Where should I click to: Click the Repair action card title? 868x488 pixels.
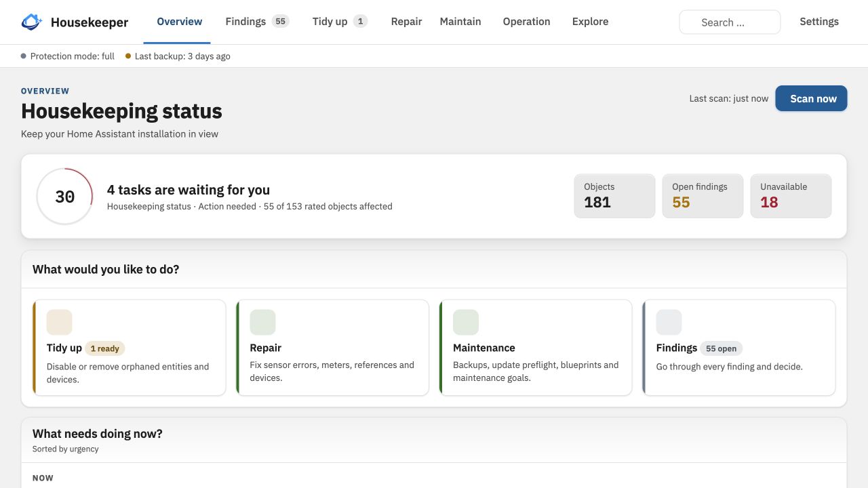266,348
